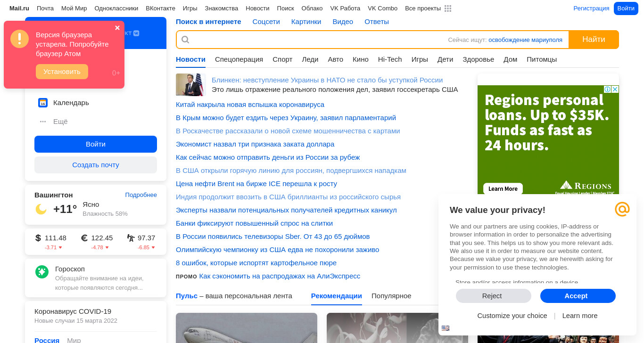
Task: Select the Здоровье news tab
Action: (x=479, y=59)
